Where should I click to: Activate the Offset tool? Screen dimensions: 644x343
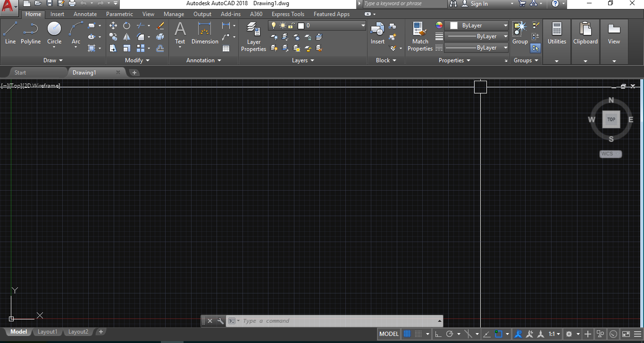pos(160,48)
